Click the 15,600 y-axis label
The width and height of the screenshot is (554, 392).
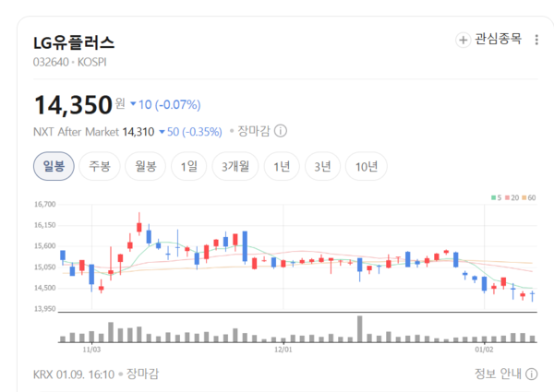click(x=45, y=246)
